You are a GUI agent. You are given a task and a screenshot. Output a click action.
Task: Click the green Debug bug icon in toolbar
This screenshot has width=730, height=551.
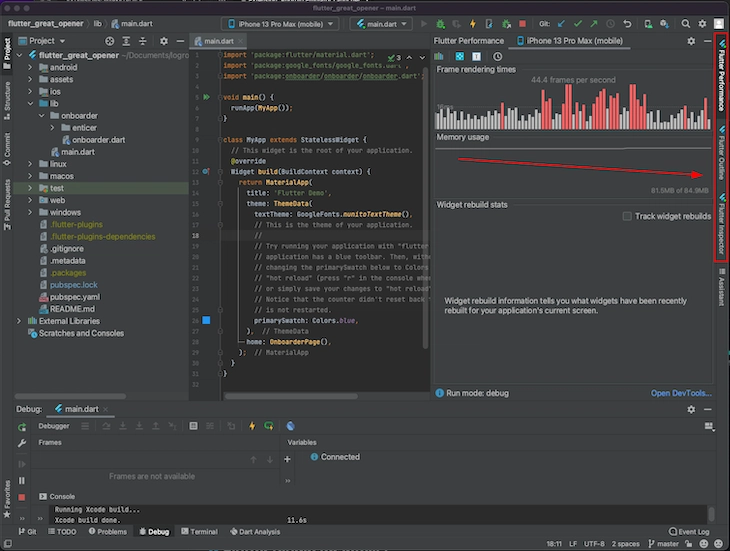point(440,24)
